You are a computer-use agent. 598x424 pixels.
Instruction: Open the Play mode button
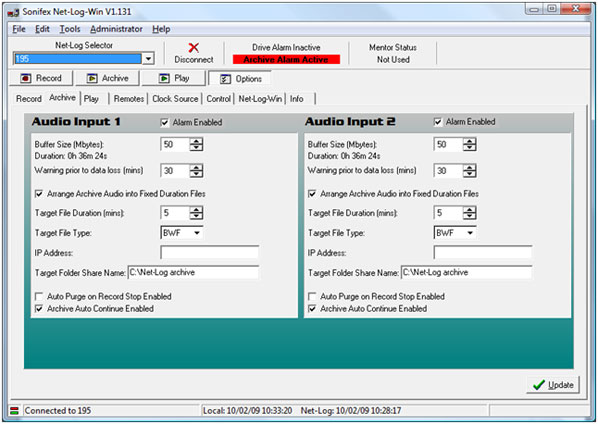tap(174, 78)
